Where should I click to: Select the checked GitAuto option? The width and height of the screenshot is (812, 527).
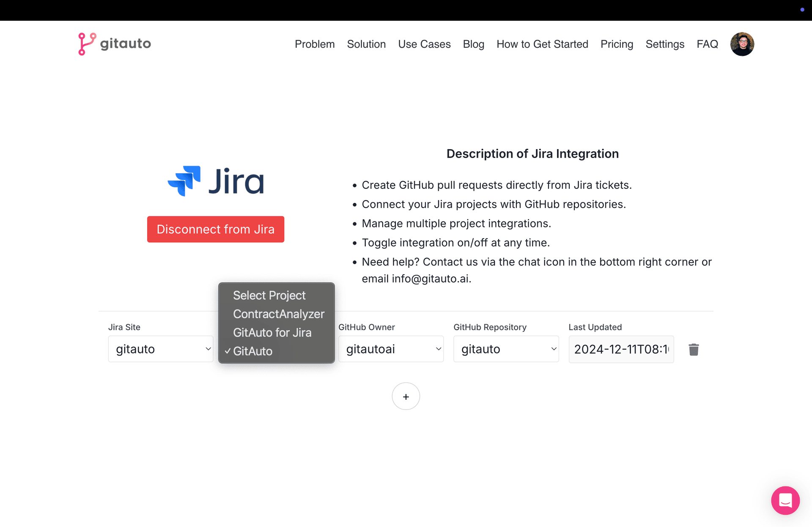pyautogui.click(x=253, y=351)
